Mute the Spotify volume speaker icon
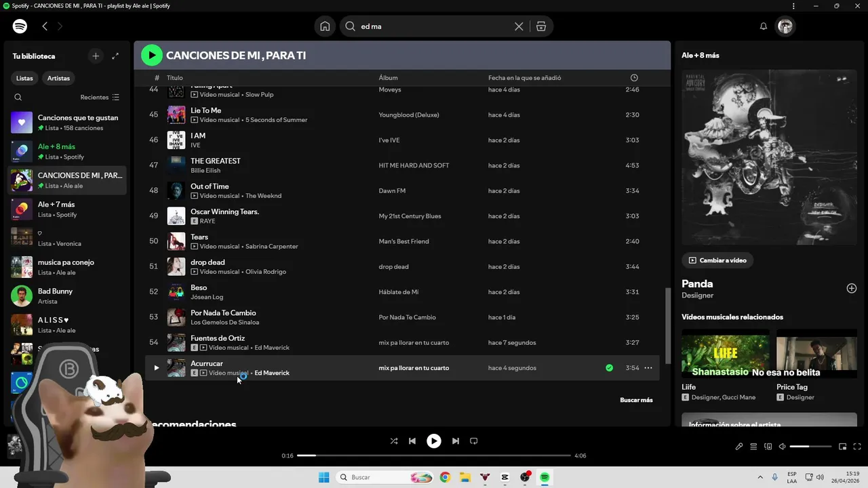 (782, 447)
